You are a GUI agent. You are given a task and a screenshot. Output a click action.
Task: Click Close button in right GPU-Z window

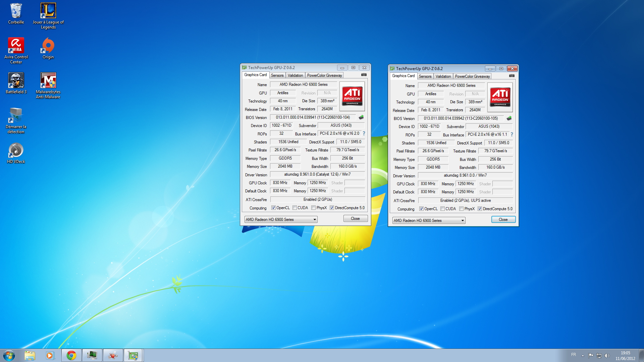[503, 220]
